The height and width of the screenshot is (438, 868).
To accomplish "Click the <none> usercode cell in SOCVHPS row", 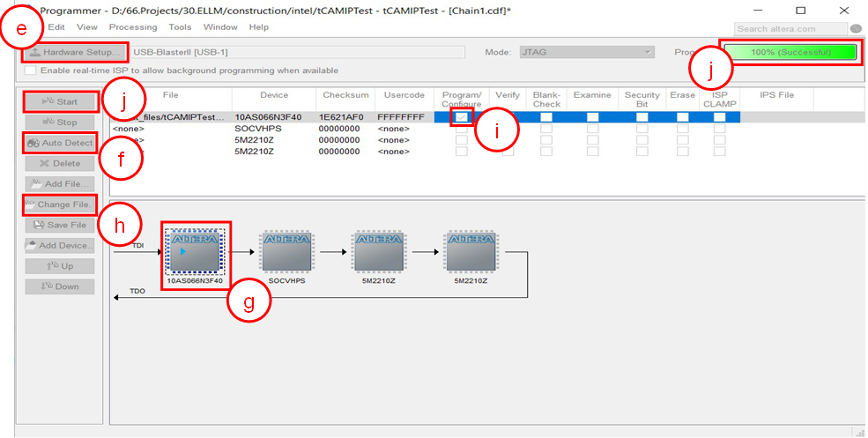I will (394, 129).
